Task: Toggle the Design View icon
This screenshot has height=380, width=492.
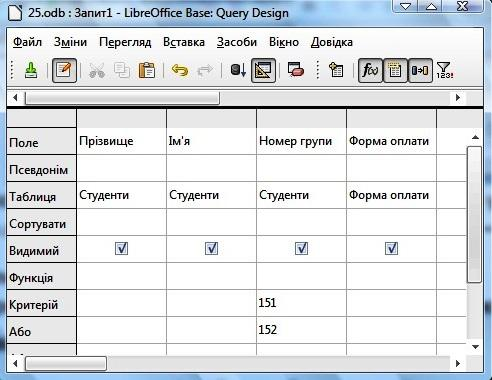Action: [x=263, y=70]
